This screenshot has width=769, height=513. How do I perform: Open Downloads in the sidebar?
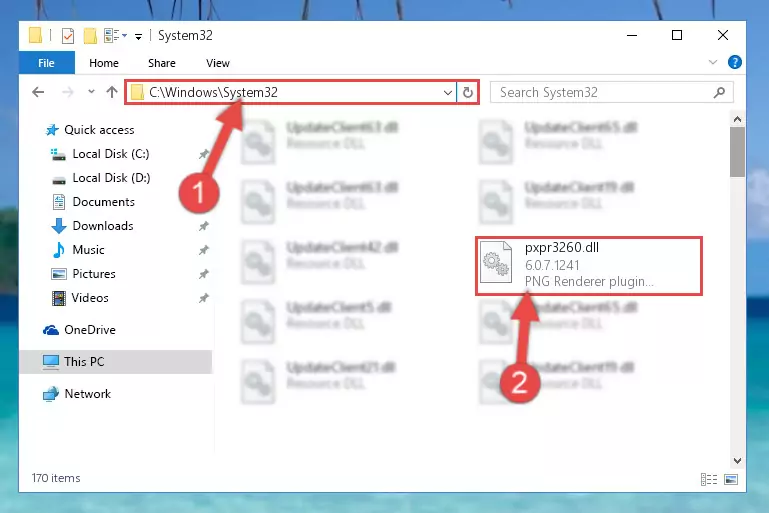[x=103, y=226]
